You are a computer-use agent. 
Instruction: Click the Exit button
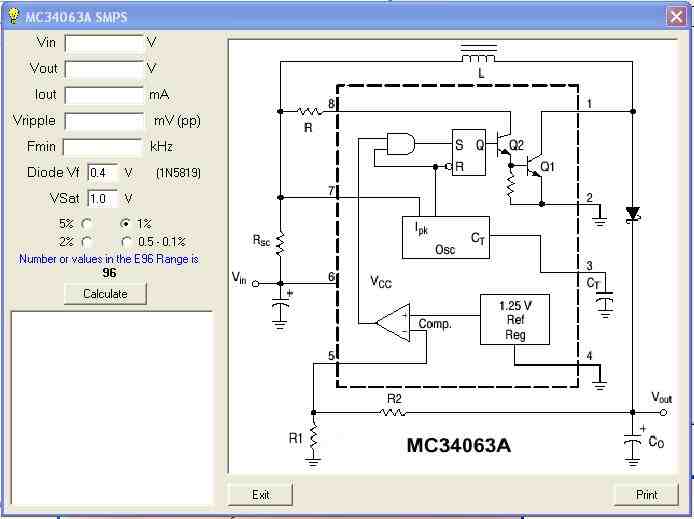261,495
